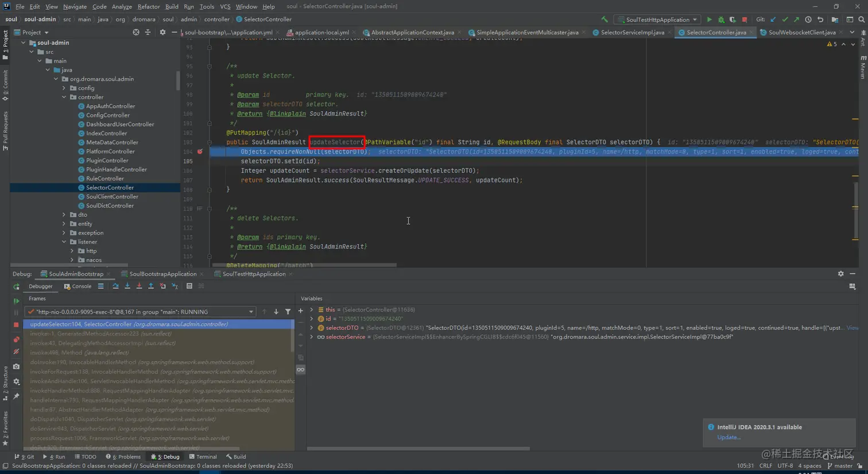Open the VCS menu
This screenshot has height=474, width=868.
(x=225, y=6)
